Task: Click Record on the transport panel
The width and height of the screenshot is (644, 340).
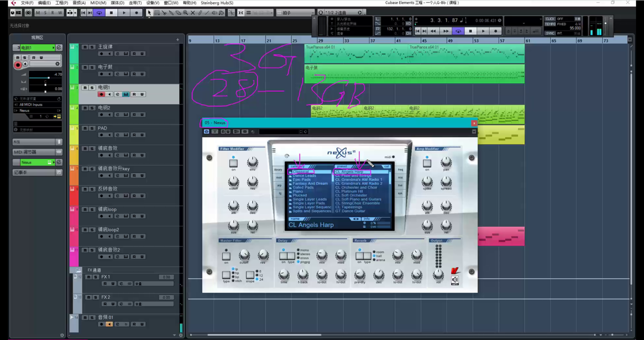Action: click(495, 31)
